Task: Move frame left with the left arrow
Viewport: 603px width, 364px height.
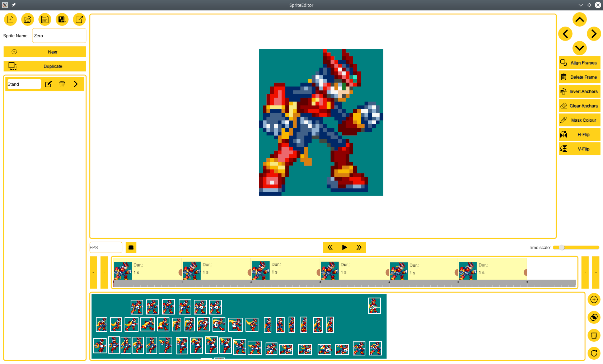Action: 565,34
